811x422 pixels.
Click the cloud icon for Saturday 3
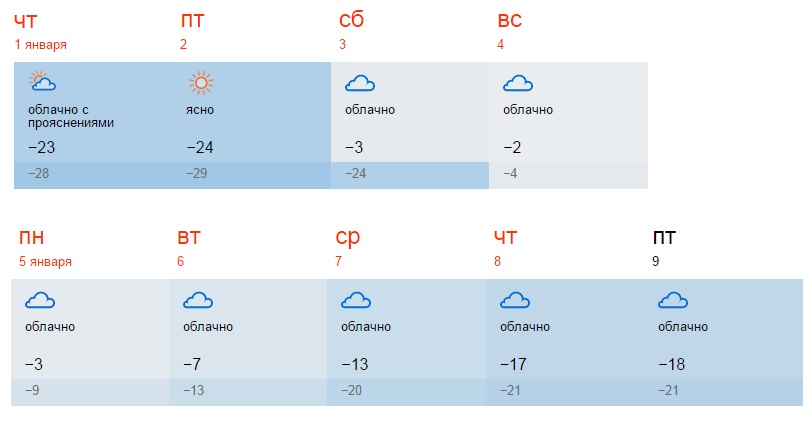click(x=359, y=82)
